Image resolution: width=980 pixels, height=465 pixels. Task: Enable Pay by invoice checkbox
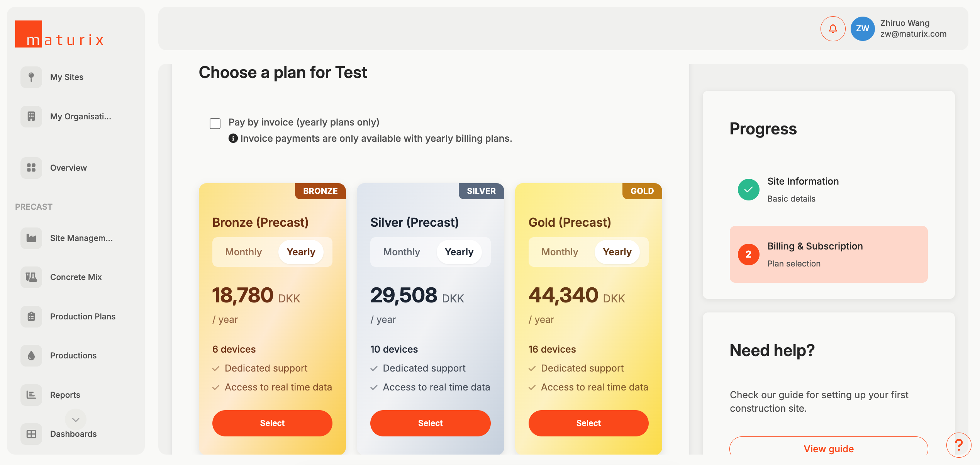[x=215, y=124]
